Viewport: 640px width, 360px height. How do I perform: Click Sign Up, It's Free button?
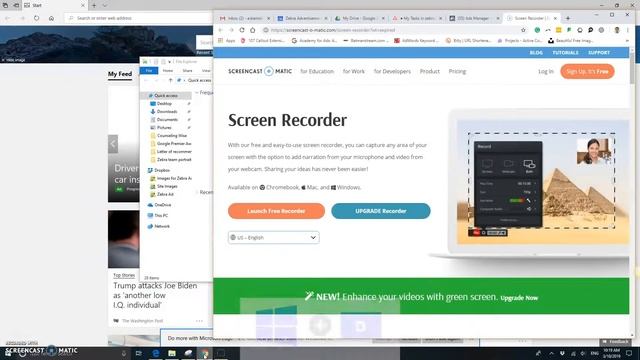pos(587,71)
